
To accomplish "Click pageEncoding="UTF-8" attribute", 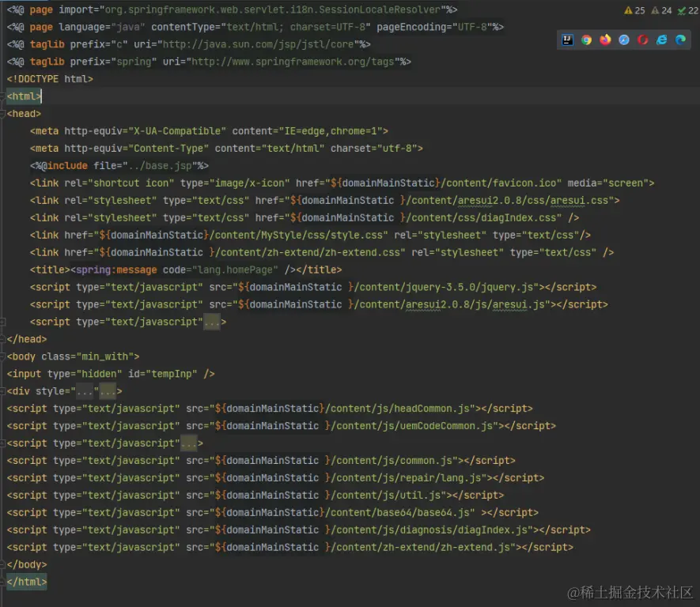I will (434, 27).
